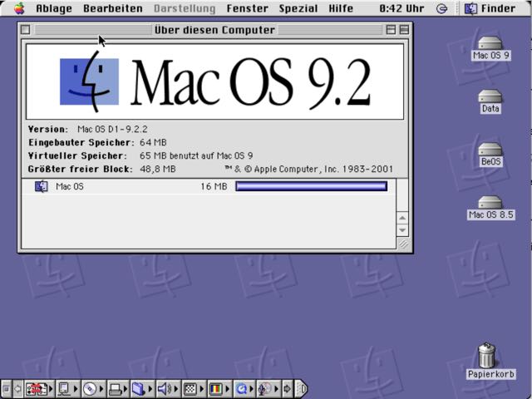Click the greyed-out Darstellung menu
The width and height of the screenshot is (532, 399).
point(185,8)
